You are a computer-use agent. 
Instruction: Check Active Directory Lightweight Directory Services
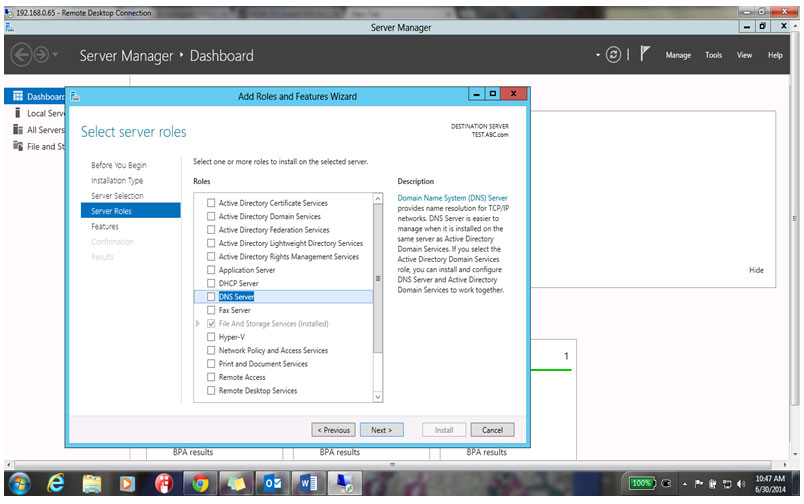pos(211,243)
